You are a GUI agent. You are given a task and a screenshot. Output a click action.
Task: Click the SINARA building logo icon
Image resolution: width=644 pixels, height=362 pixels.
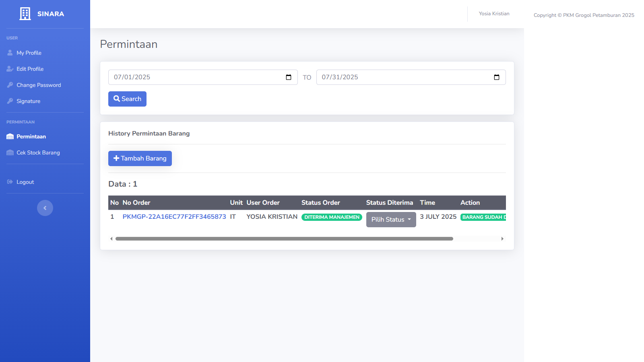(25, 14)
